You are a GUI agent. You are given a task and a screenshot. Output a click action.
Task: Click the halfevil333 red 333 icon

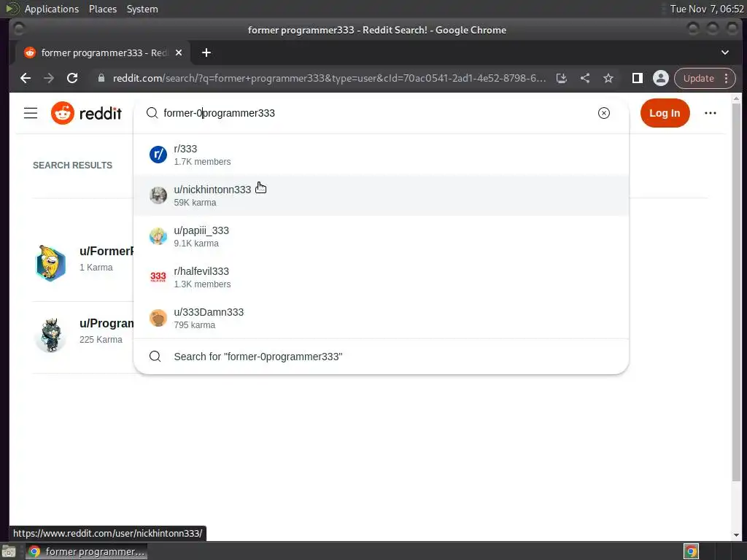(158, 277)
